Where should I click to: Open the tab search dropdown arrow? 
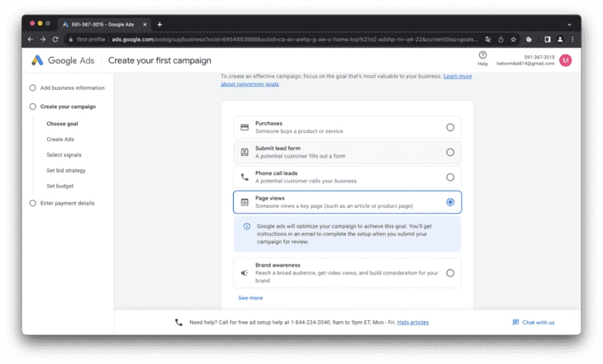(x=569, y=24)
